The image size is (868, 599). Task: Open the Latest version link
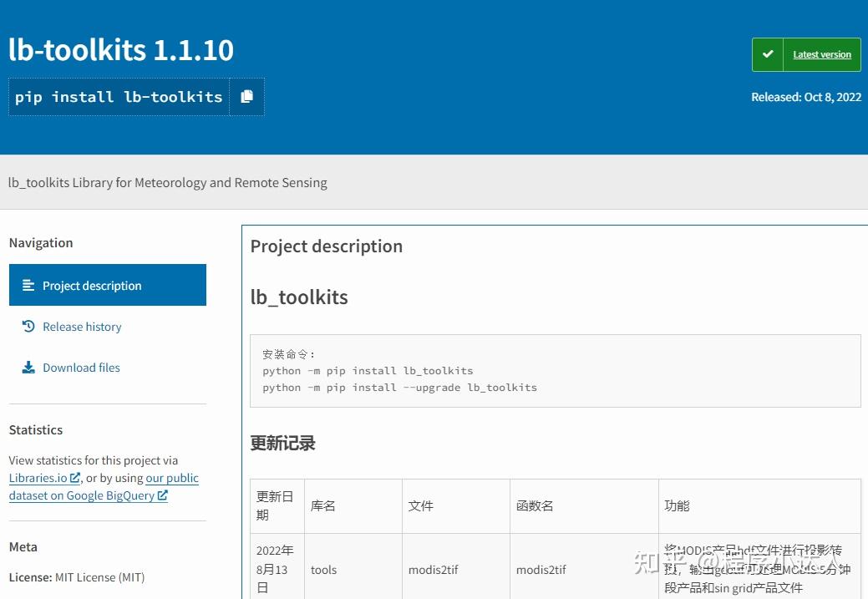pyautogui.click(x=821, y=53)
